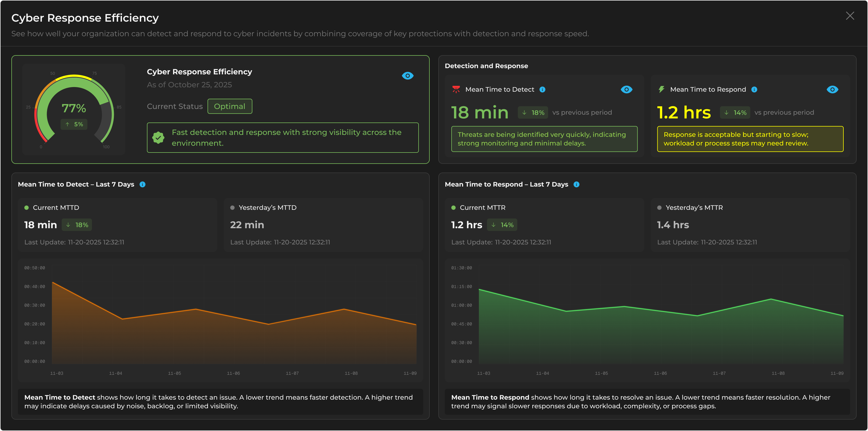Click the gray dot legend for Yesterday's MTTR
868x431 pixels.
pyautogui.click(x=660, y=208)
